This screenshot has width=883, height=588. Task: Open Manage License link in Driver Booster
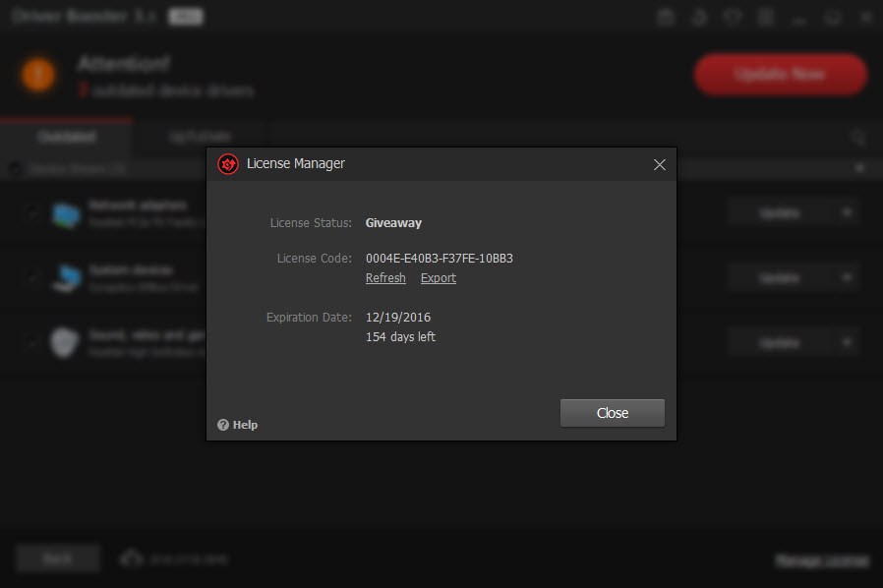tap(822, 561)
